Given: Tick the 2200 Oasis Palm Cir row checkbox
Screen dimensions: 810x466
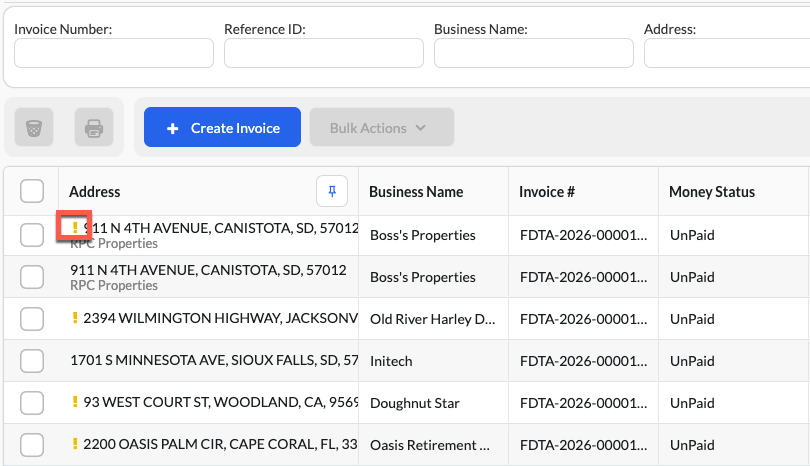Looking at the screenshot, I should click(32, 445).
